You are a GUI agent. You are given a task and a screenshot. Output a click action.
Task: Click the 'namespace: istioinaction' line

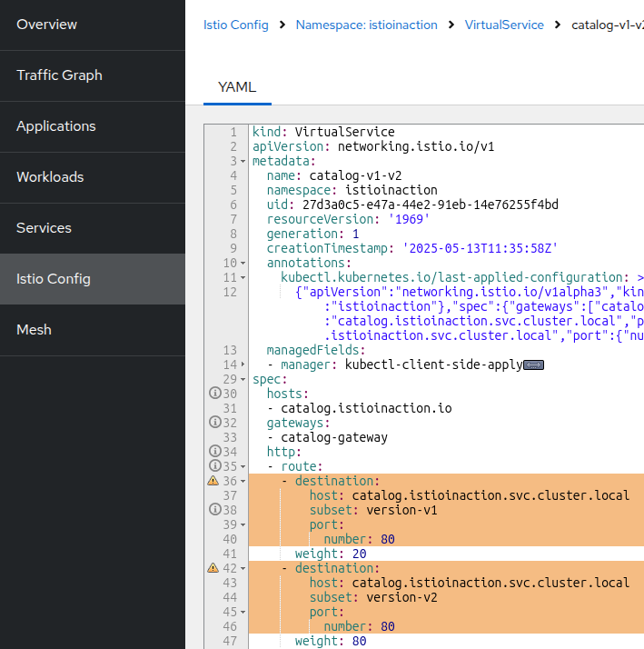(352, 190)
